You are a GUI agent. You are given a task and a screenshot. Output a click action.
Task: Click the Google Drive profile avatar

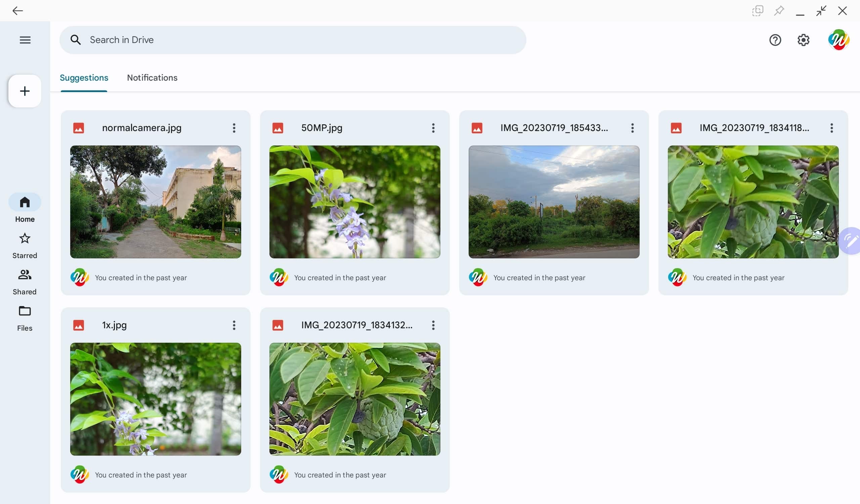coord(838,40)
